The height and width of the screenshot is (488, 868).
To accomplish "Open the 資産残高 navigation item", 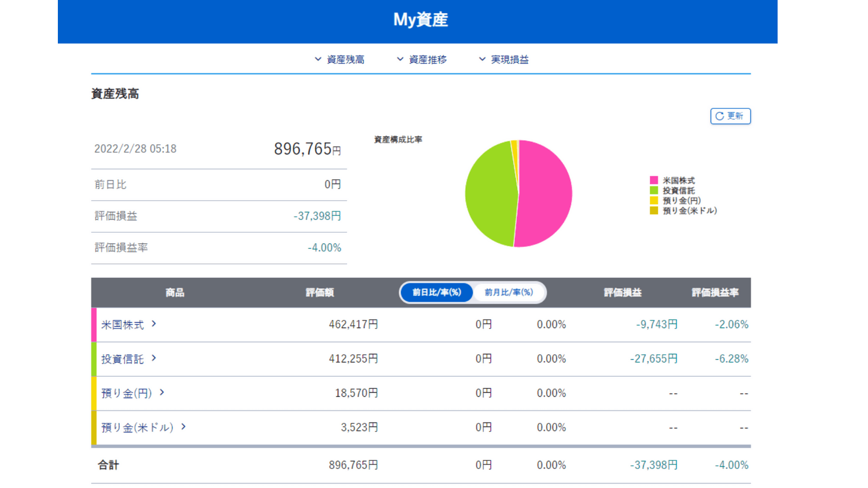I will pos(345,60).
